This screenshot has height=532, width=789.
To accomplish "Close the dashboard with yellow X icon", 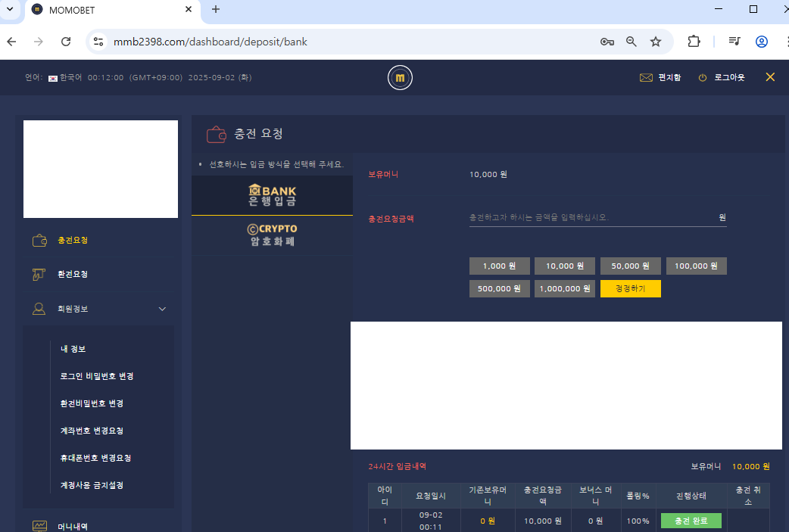I will coord(770,77).
